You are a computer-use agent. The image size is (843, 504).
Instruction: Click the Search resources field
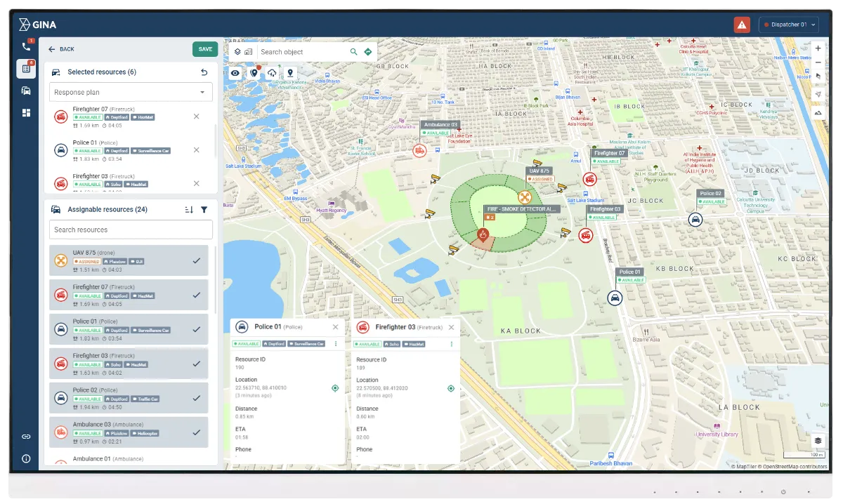tap(131, 230)
